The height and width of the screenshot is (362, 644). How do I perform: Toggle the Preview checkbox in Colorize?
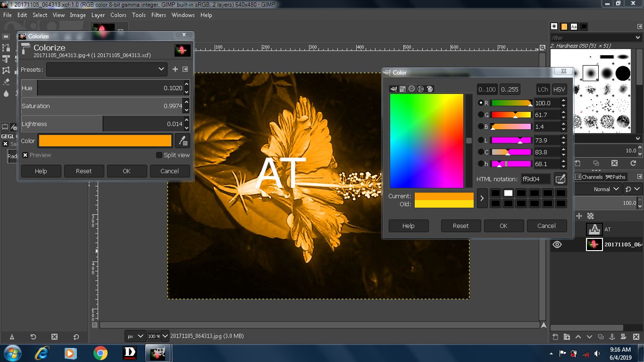click(25, 155)
